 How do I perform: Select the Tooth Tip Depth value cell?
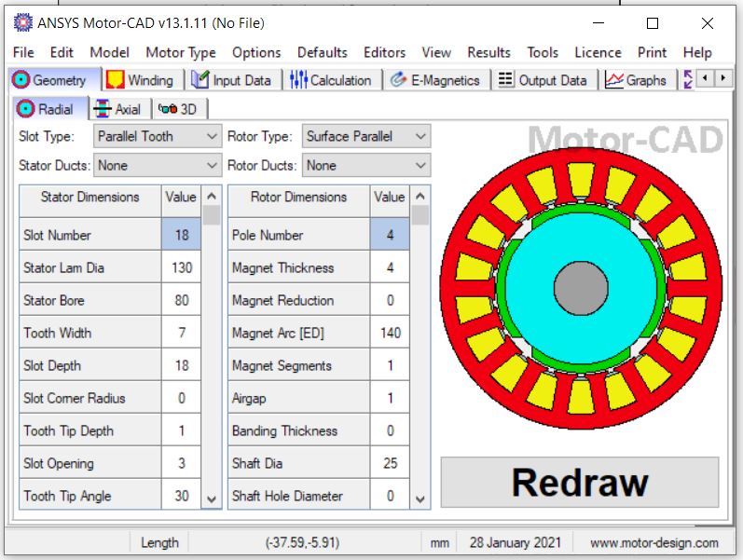tap(182, 430)
